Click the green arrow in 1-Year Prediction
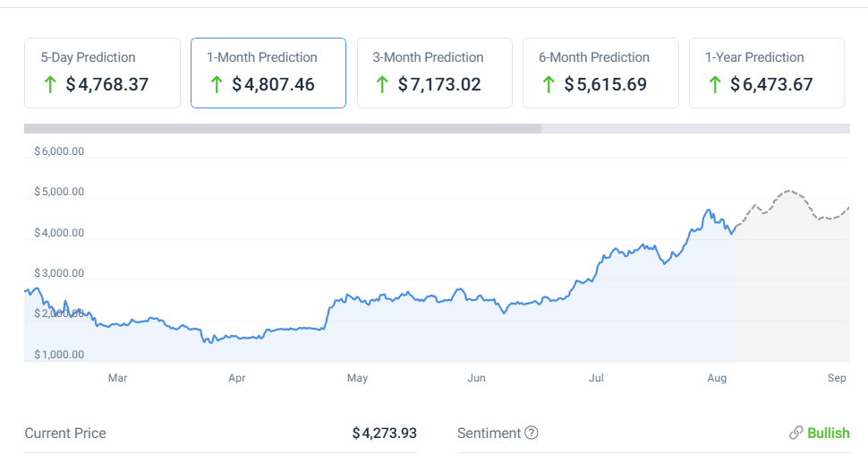 pos(715,85)
